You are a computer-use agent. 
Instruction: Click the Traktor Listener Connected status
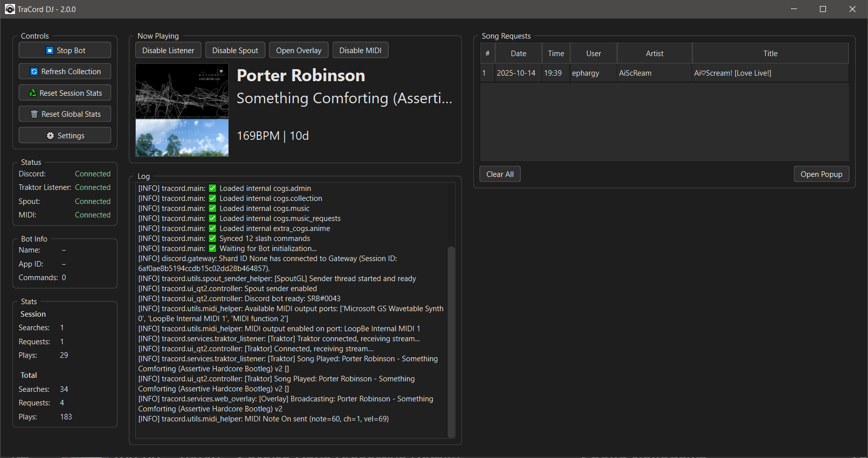click(93, 187)
